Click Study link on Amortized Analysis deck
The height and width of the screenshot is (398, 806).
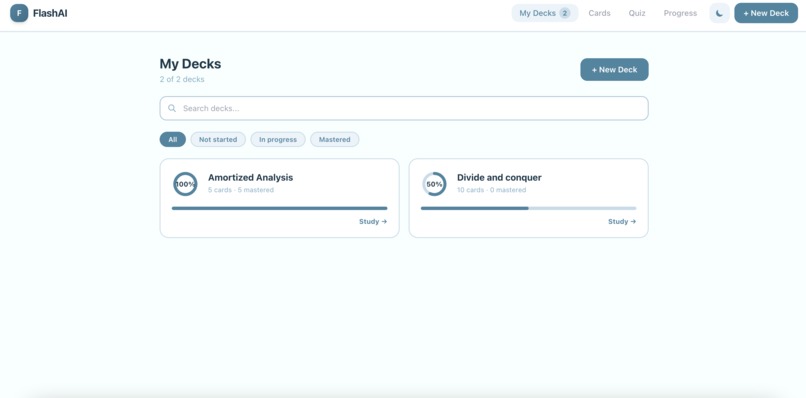(x=373, y=222)
